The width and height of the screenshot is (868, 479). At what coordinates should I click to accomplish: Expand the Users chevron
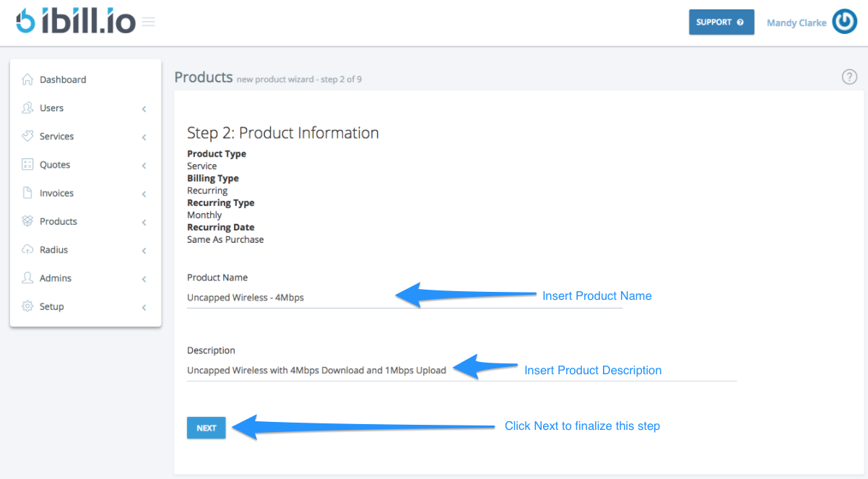pos(144,109)
